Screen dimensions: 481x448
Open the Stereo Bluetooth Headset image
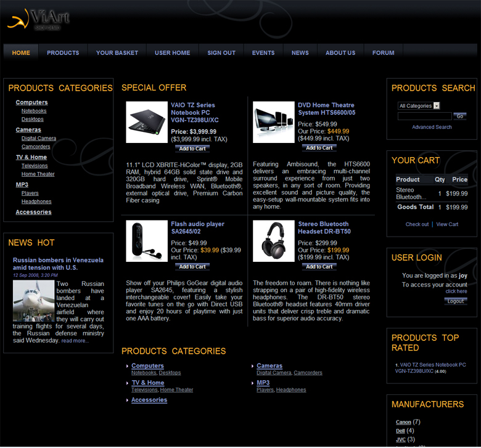point(274,241)
